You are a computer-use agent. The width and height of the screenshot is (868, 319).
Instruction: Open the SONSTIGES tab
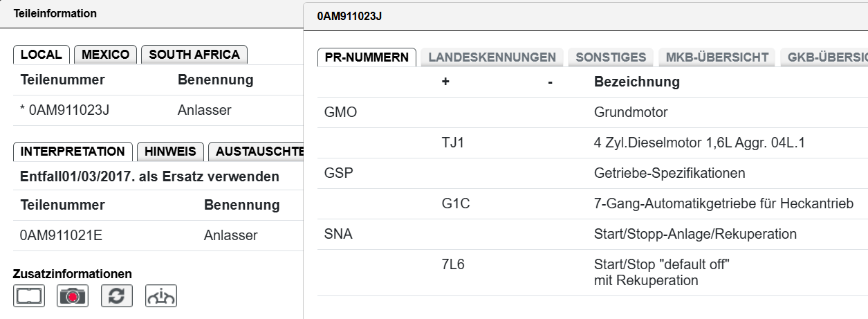[x=611, y=57]
